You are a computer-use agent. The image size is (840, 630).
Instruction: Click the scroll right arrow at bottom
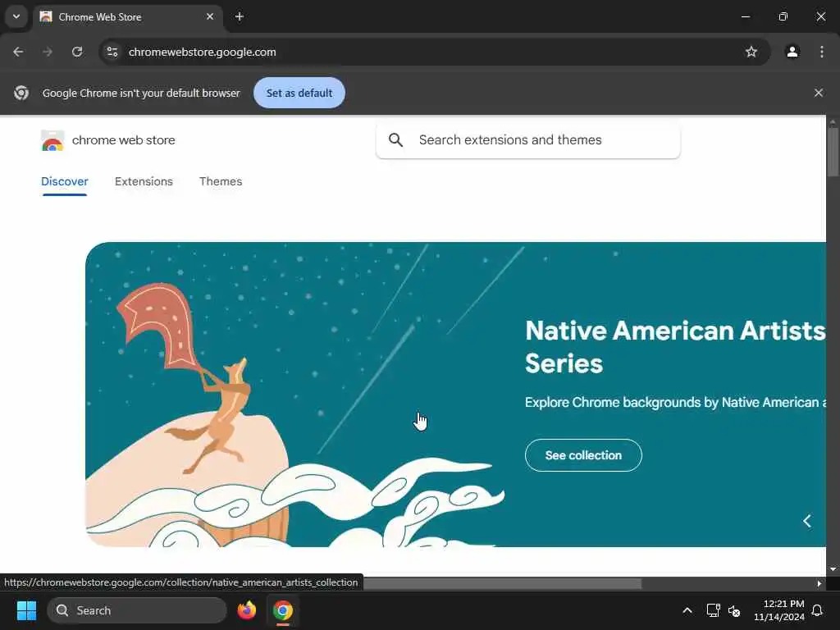[x=819, y=583]
